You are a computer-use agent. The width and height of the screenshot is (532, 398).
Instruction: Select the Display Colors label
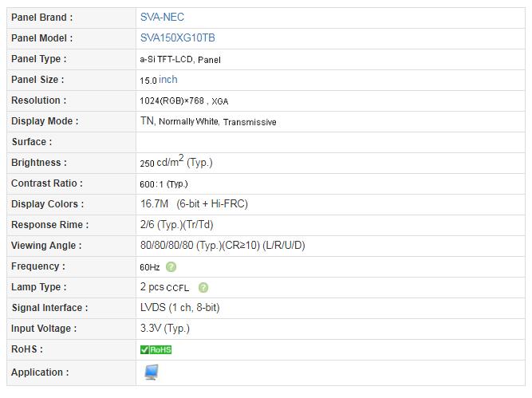point(48,204)
